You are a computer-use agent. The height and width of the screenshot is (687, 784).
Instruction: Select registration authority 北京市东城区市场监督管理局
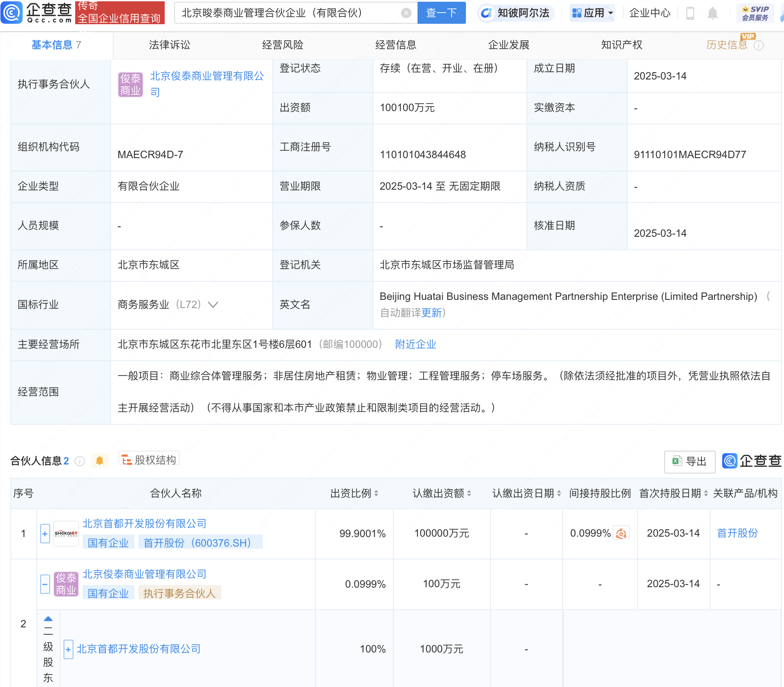coord(447,265)
